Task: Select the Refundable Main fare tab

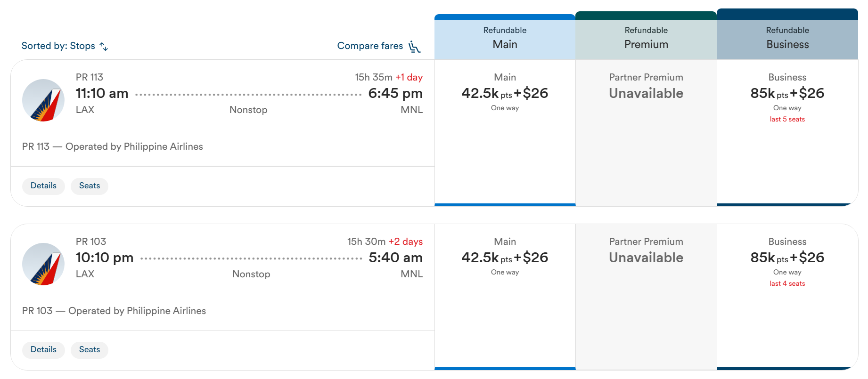Action: coord(505,37)
